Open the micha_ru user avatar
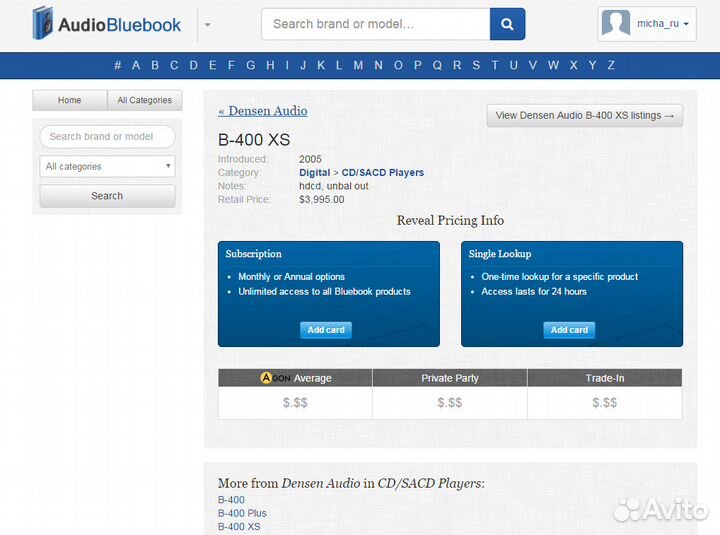Screen dimensions: 720x535 (x=616, y=23)
